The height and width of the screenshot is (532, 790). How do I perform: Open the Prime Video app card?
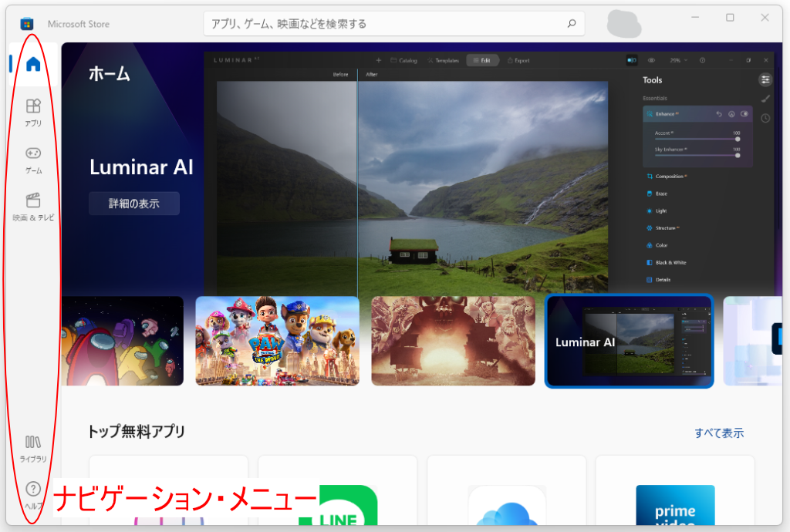[675, 490]
